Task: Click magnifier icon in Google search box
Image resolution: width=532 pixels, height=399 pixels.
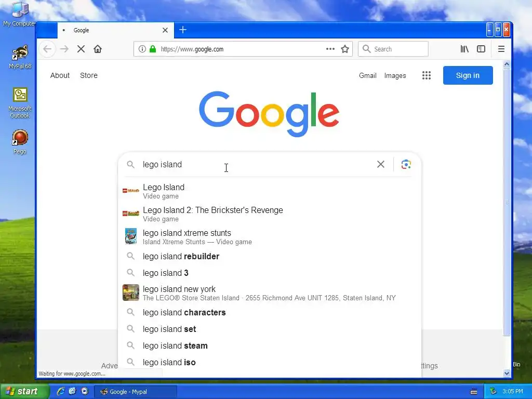Action: (x=130, y=164)
